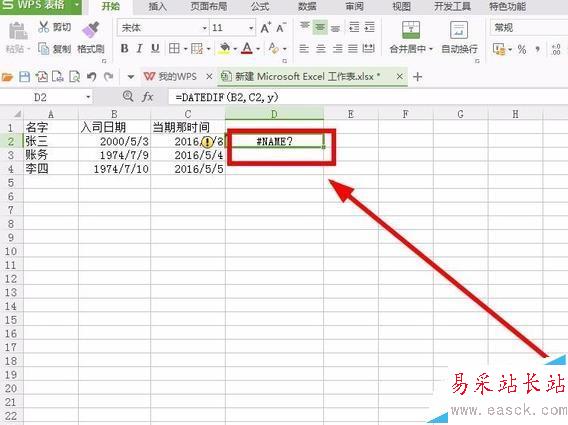Center text horizontally

pyautogui.click(x=321, y=49)
